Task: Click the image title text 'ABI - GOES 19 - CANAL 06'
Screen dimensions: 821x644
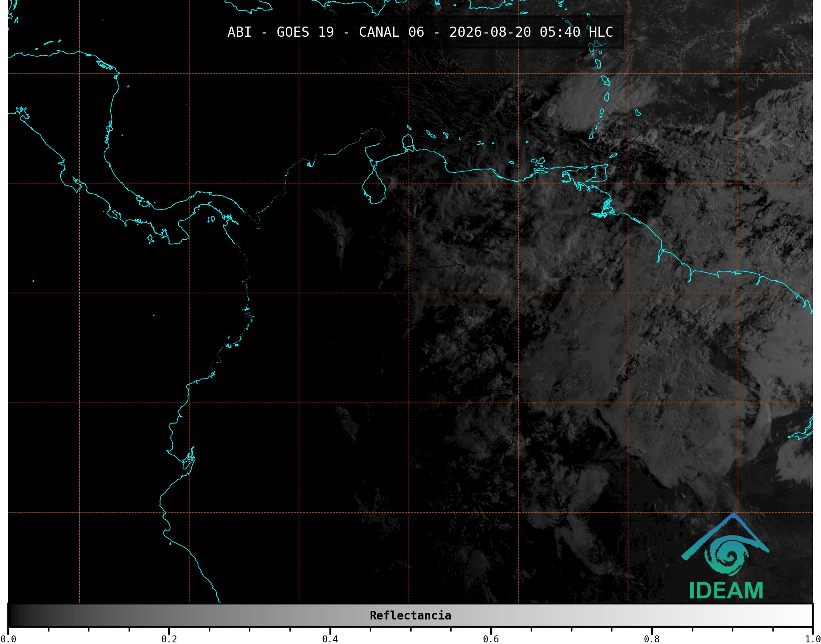Action: tap(326, 32)
